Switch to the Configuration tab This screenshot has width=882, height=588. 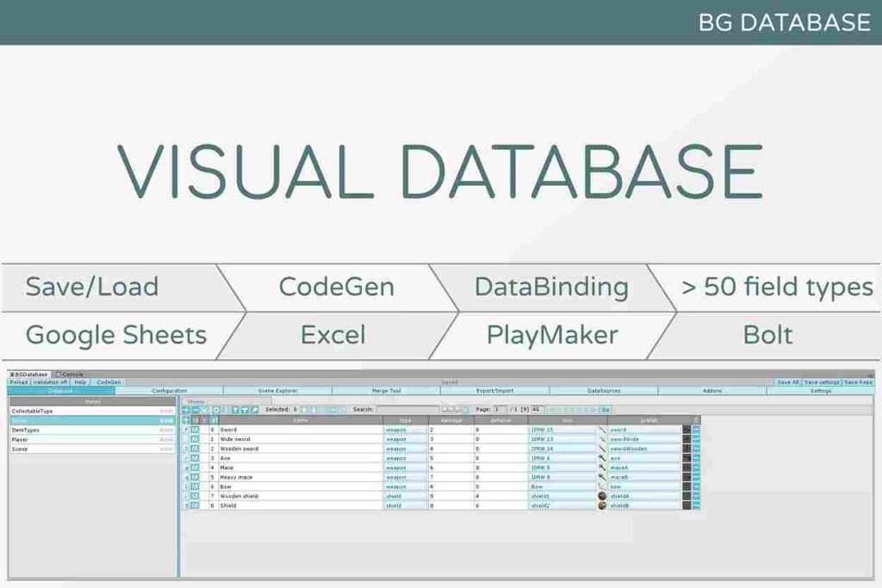(x=169, y=391)
